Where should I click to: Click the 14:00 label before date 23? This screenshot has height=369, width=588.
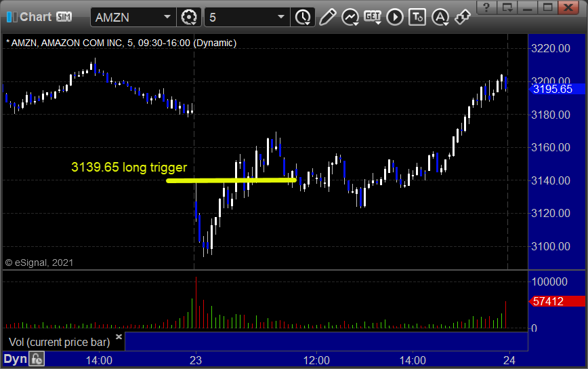click(x=99, y=360)
